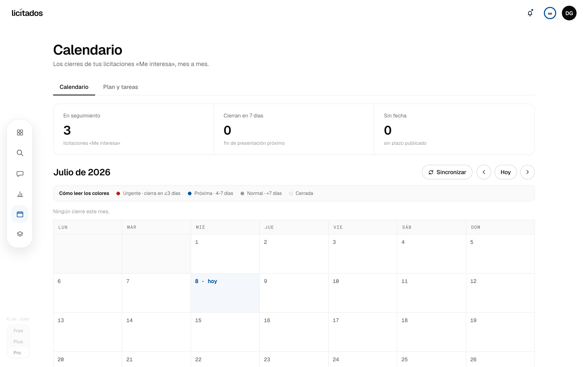Select the calendar icon in sidebar
Image resolution: width=588 pixels, height=367 pixels.
coord(20,214)
